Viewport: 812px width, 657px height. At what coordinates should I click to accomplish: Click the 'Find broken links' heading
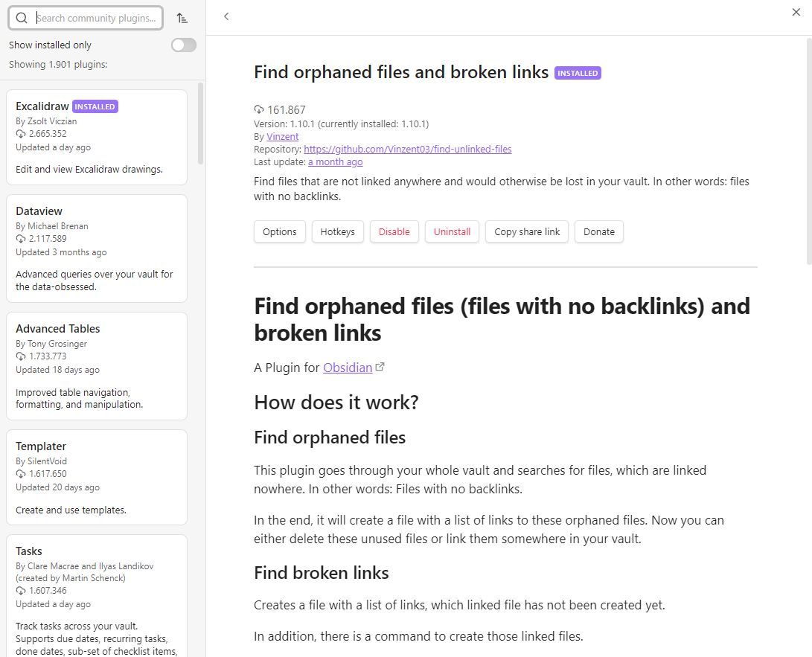[x=321, y=573]
